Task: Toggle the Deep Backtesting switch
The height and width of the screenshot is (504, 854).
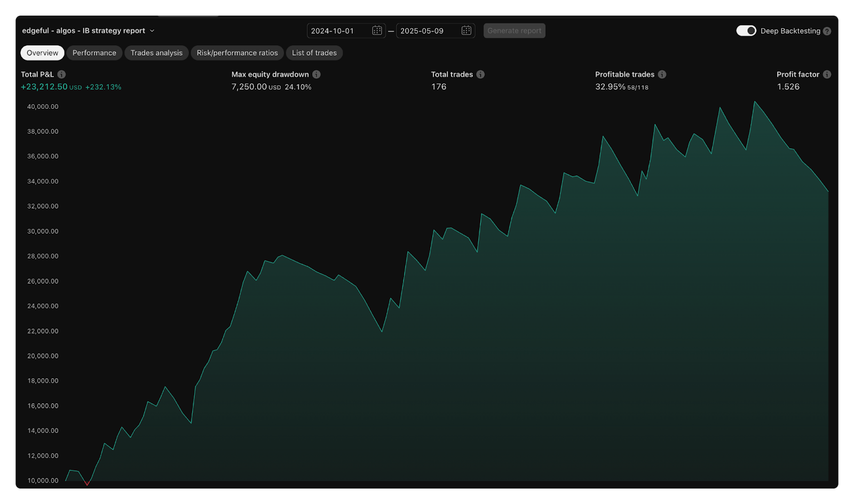Action: tap(746, 31)
